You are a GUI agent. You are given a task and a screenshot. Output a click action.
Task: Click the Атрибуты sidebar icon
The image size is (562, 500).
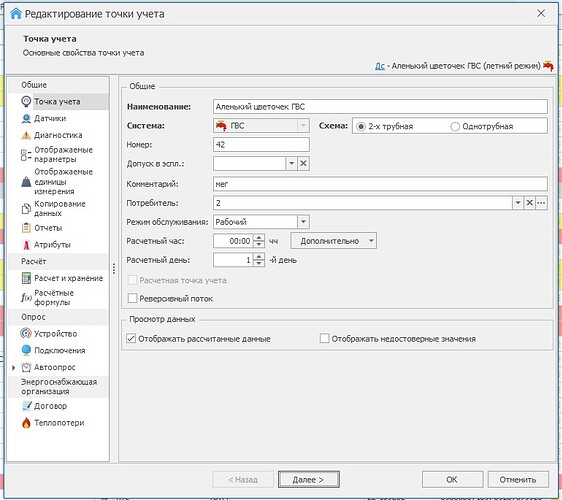pyautogui.click(x=26, y=245)
